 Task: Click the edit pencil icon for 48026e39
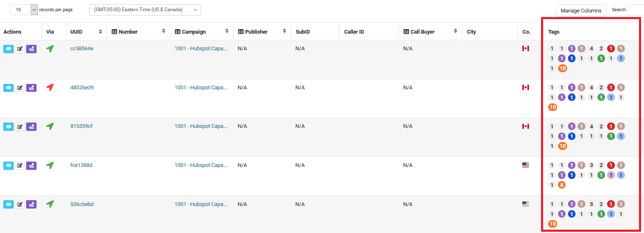20,88
